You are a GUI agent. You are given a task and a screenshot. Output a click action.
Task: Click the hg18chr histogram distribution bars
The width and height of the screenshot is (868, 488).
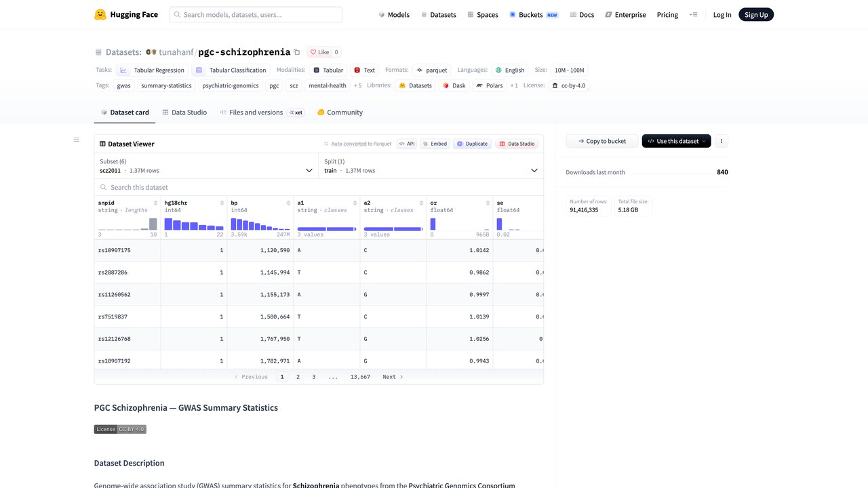[194, 224]
